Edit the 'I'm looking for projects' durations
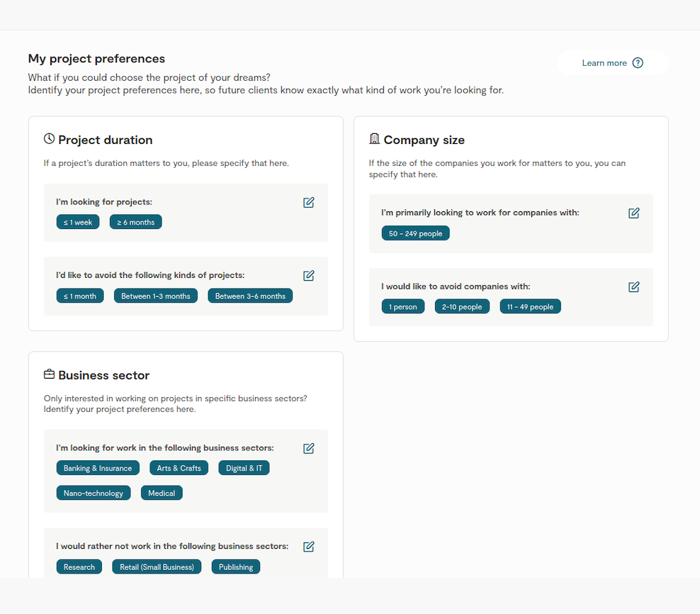The height and width of the screenshot is (614, 700). click(308, 203)
